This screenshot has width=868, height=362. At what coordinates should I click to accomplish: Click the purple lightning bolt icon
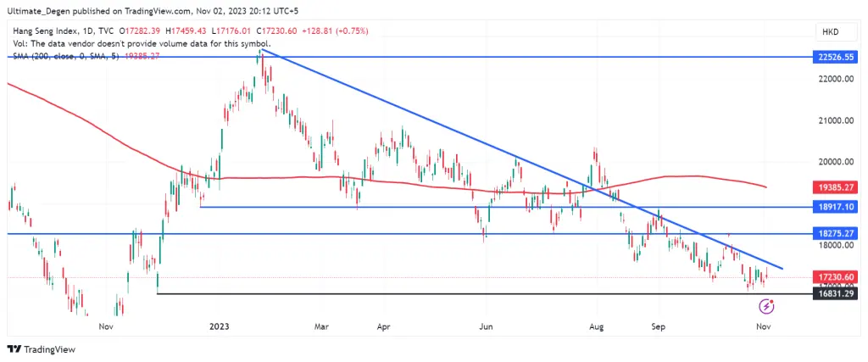766,305
